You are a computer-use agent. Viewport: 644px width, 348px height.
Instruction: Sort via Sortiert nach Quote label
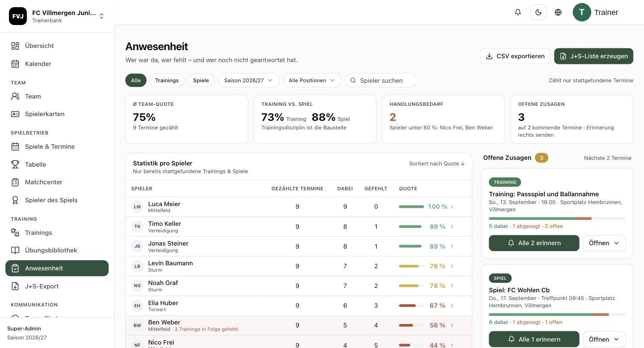coord(437,164)
